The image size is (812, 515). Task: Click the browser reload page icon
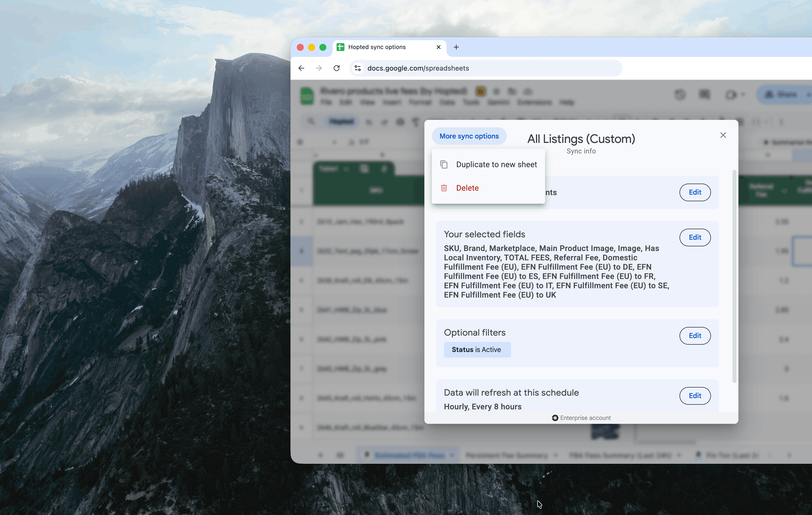336,68
